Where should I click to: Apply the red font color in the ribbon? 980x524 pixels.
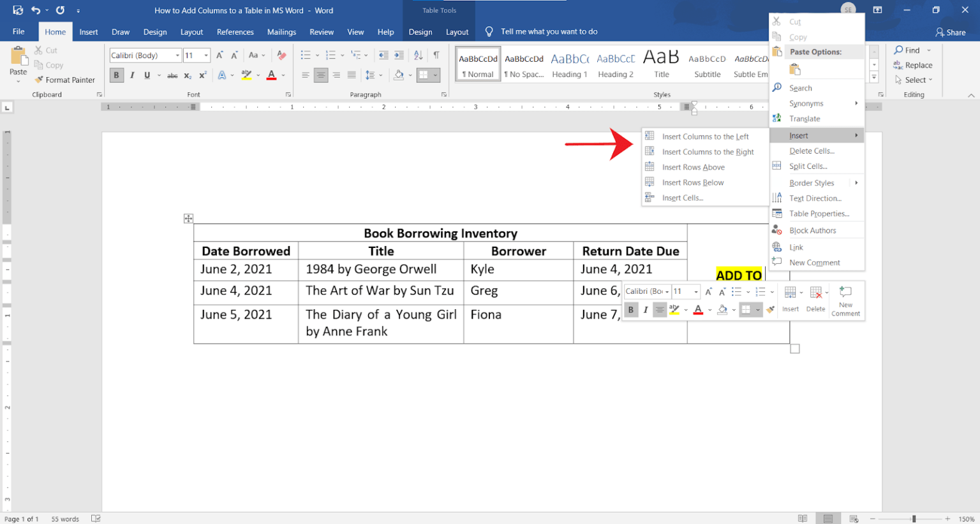click(x=271, y=75)
